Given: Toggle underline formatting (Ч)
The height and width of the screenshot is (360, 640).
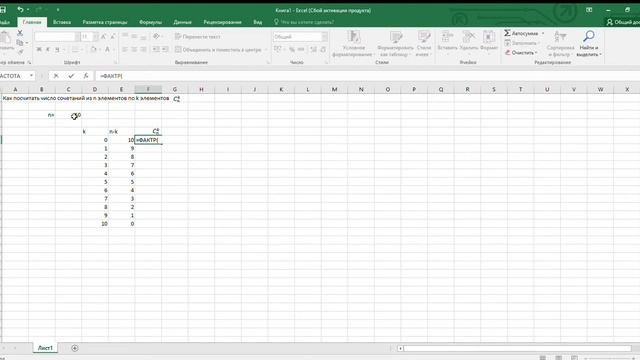Looking at the screenshot, I should tap(57, 49).
